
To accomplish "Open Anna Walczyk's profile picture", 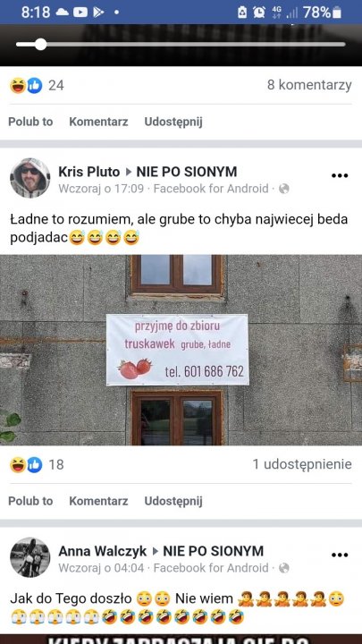I will point(30,557).
